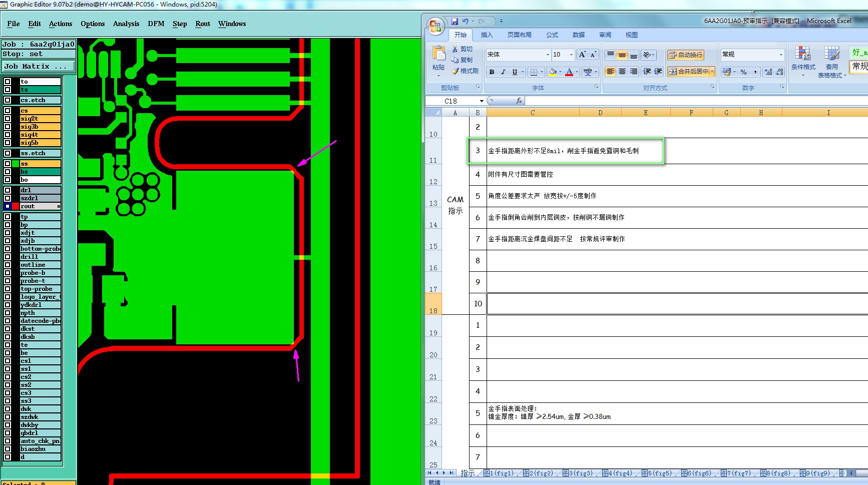The image size is (868, 485).
Task: Align text to bottom of cell
Action: [633, 55]
